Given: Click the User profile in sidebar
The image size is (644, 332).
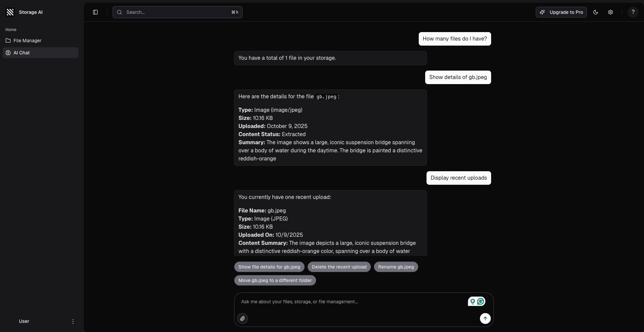Looking at the screenshot, I should pyautogui.click(x=24, y=321).
